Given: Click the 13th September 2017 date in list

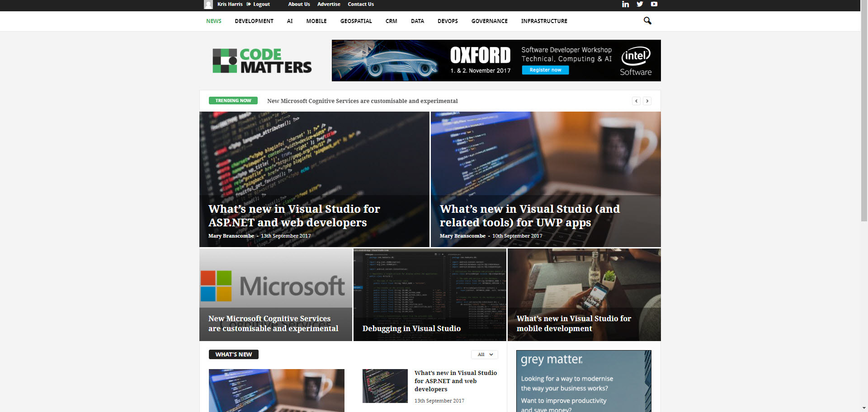Looking at the screenshot, I should (439, 401).
